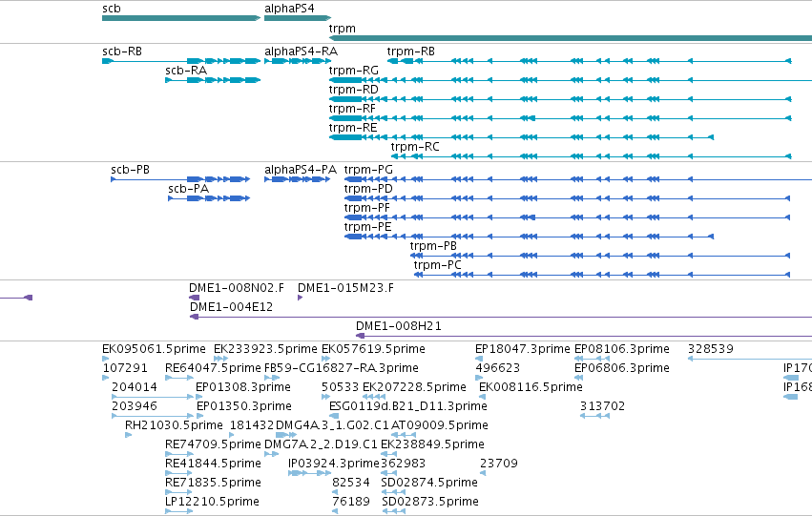Choose the trpm-RE transcript
This screenshot has width=812, height=516.
(522, 137)
